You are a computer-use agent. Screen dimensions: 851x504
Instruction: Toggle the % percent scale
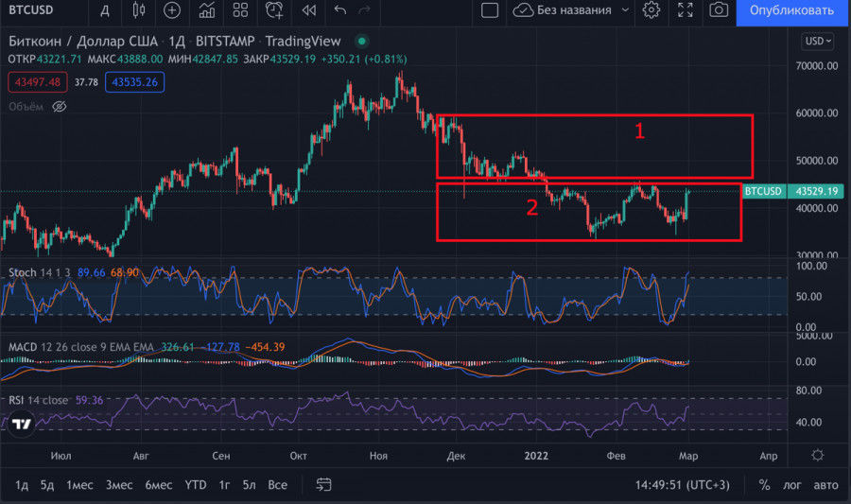pyautogui.click(x=764, y=485)
